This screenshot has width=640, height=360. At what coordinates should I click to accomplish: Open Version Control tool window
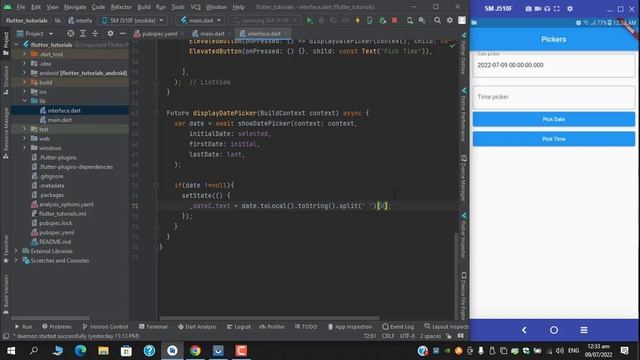[105, 327]
